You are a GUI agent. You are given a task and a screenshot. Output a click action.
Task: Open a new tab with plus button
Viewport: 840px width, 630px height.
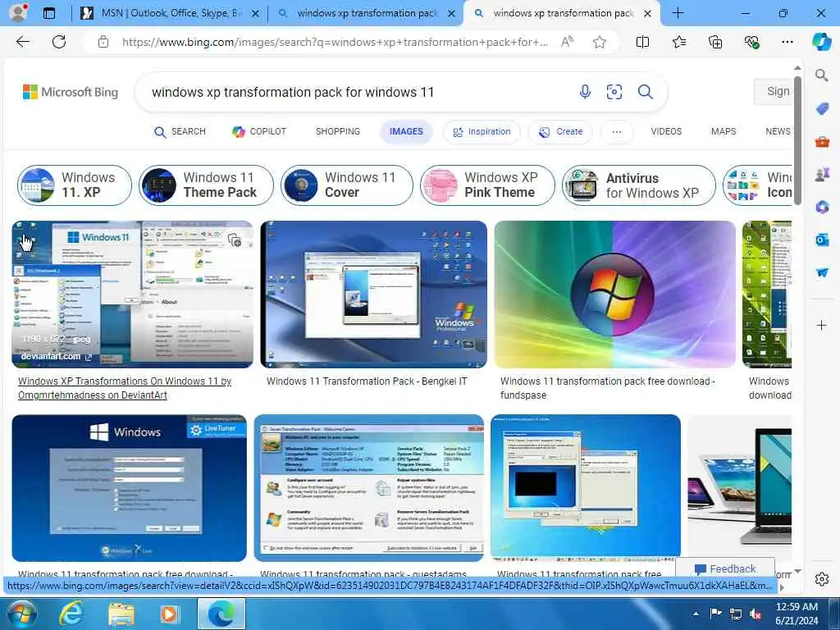[x=678, y=13]
